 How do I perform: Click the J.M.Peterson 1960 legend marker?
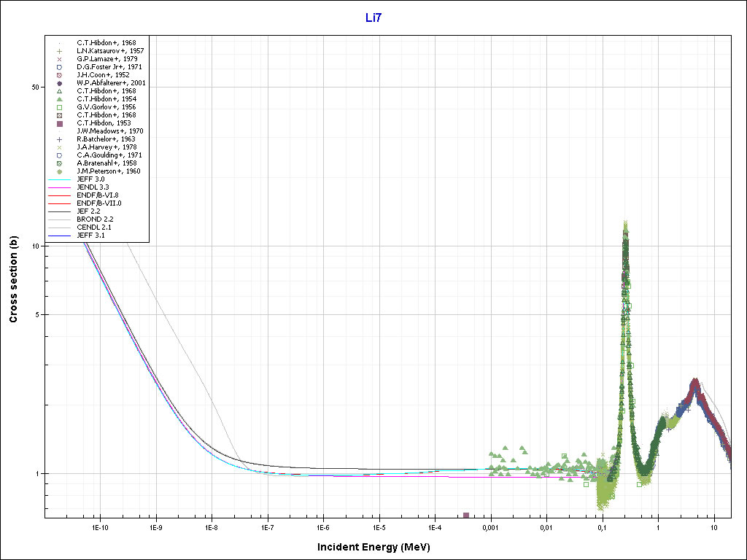[x=61, y=171]
